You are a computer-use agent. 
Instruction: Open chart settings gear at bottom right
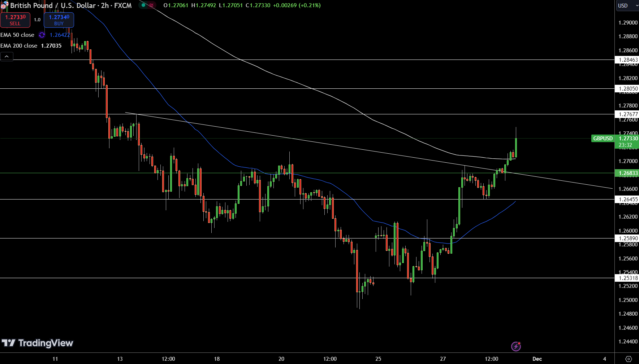click(629, 359)
